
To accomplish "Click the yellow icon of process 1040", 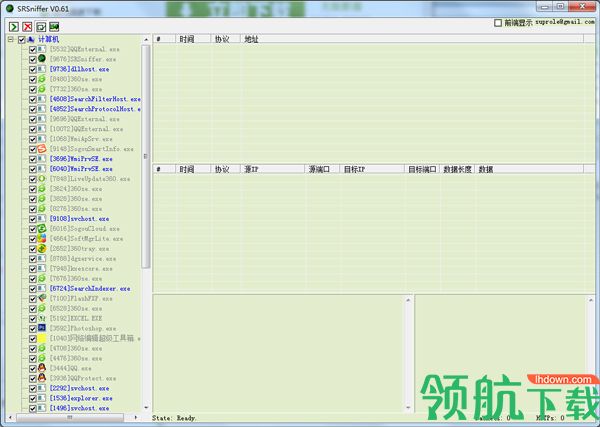I will coord(42,338).
